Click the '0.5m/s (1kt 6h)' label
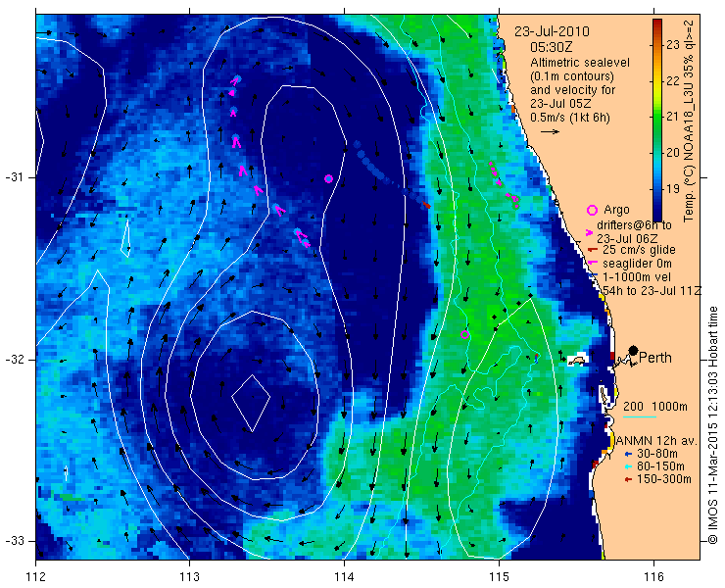The height and width of the screenshot is (588, 725). coord(570,118)
